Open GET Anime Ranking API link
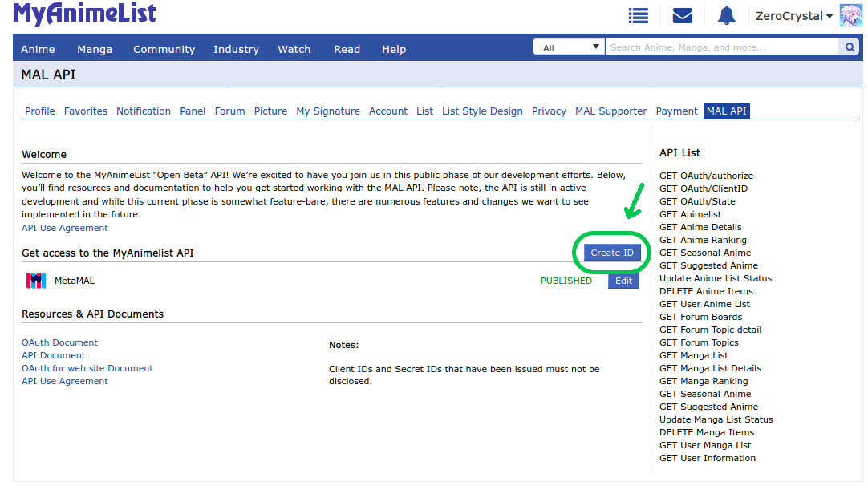 pyautogui.click(x=703, y=240)
